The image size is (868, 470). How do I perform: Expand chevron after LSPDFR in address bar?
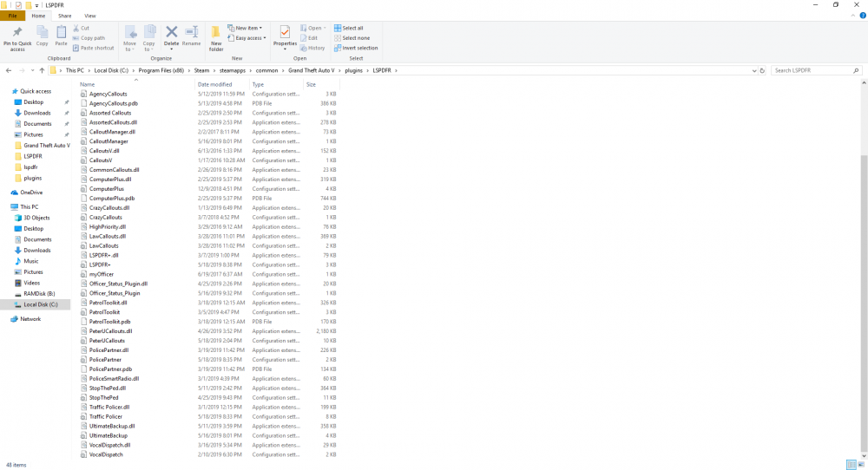pos(397,71)
